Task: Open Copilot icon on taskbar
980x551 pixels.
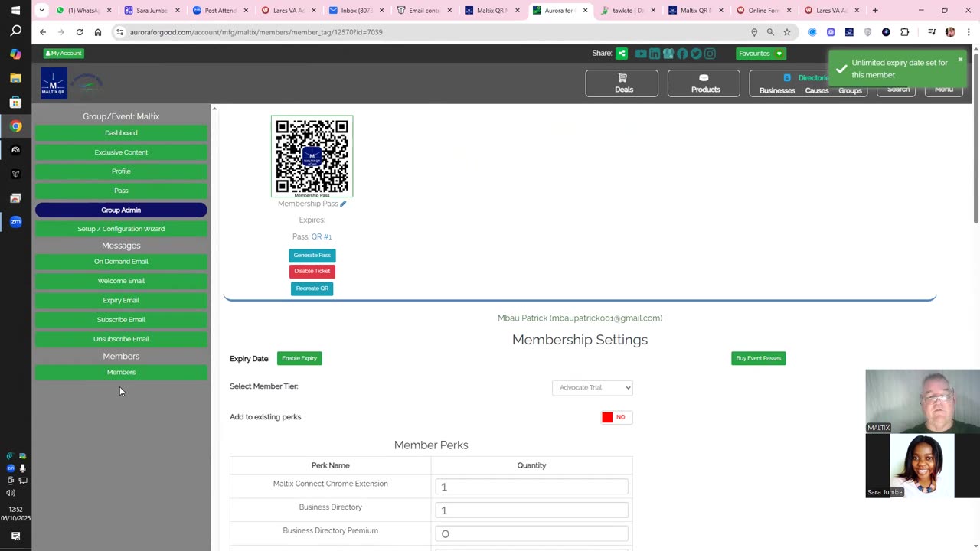Action: pyautogui.click(x=15, y=54)
